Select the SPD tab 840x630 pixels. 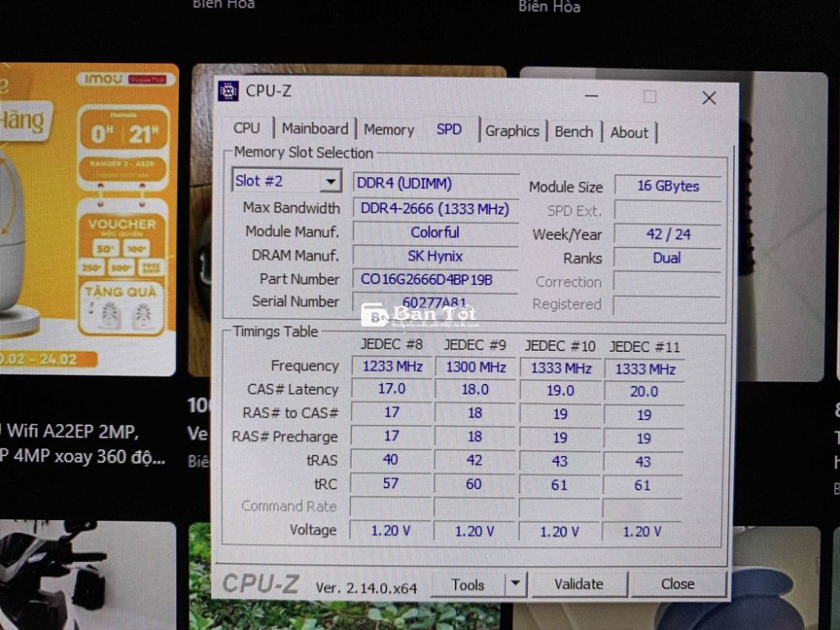449,129
